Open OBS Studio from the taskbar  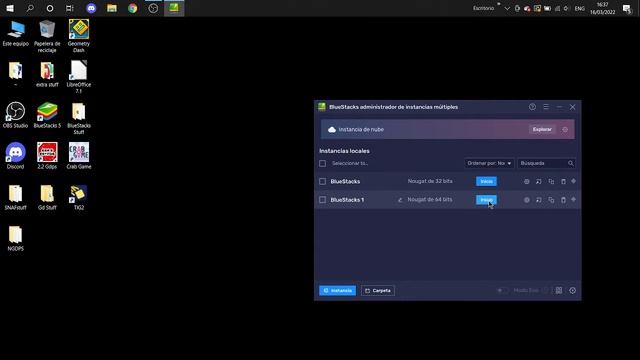click(x=153, y=8)
